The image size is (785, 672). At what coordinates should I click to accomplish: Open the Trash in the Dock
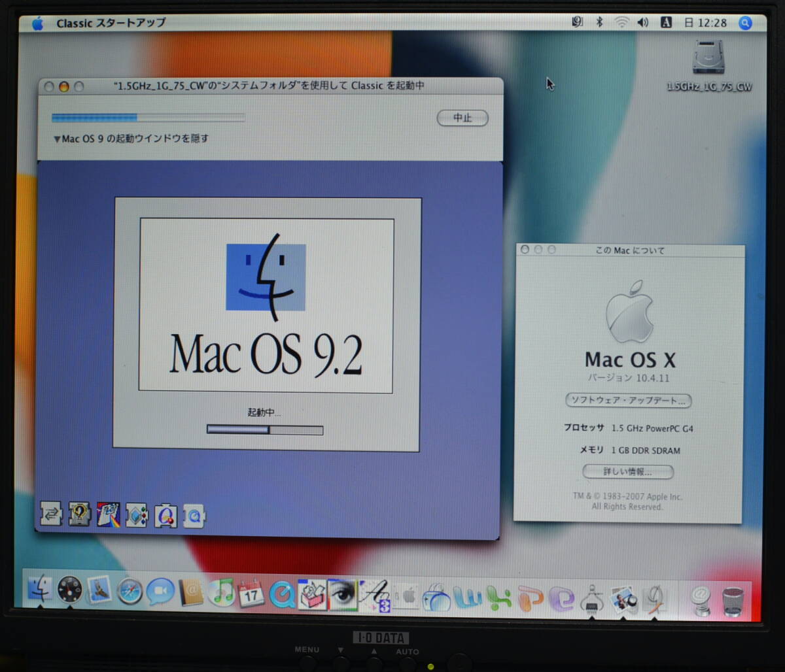(x=733, y=601)
